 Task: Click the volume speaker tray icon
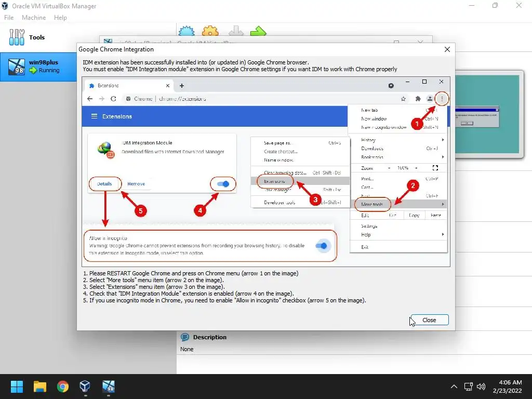pyautogui.click(x=481, y=387)
